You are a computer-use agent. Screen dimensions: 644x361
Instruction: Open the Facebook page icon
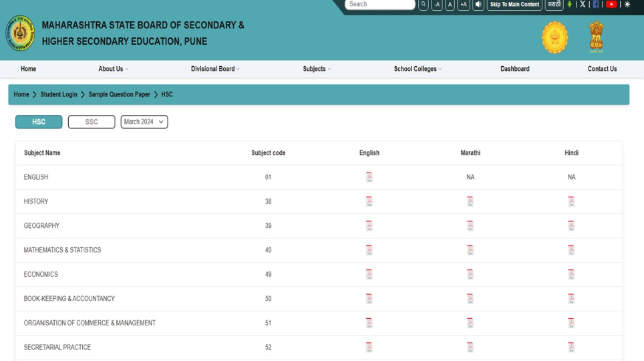point(595,5)
